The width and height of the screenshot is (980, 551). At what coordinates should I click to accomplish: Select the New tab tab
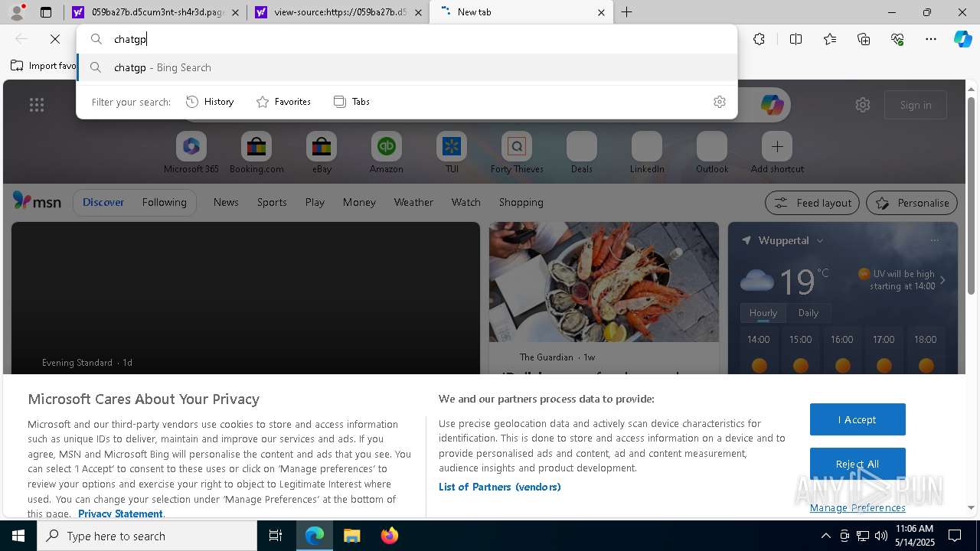pos(521,12)
